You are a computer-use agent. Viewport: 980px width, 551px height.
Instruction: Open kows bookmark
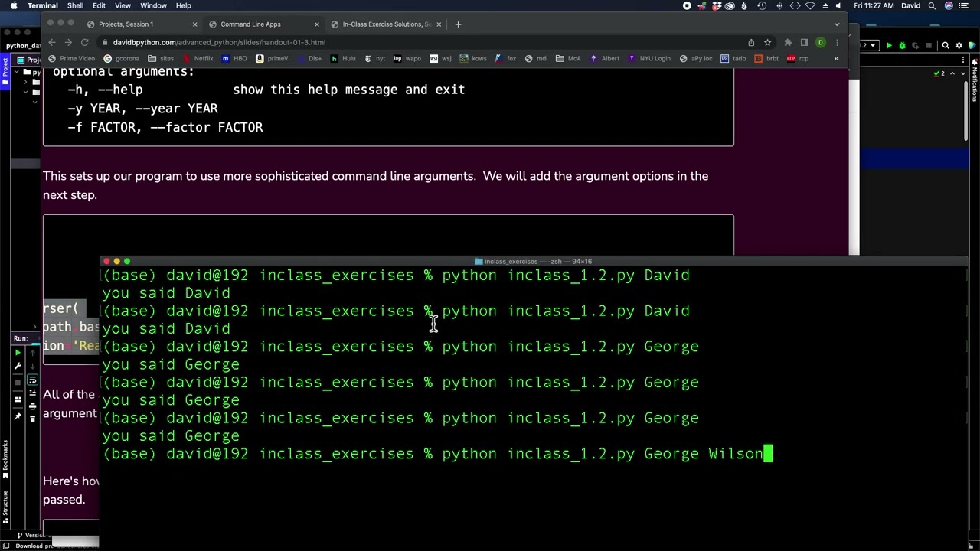coord(474,58)
